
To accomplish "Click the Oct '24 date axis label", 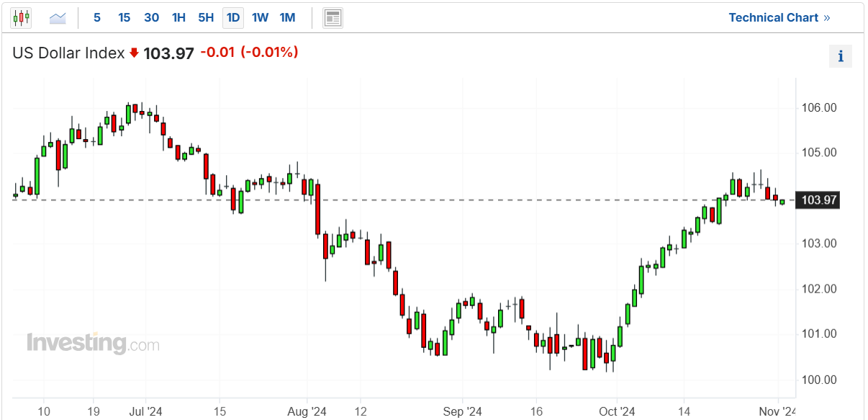I will [x=617, y=412].
